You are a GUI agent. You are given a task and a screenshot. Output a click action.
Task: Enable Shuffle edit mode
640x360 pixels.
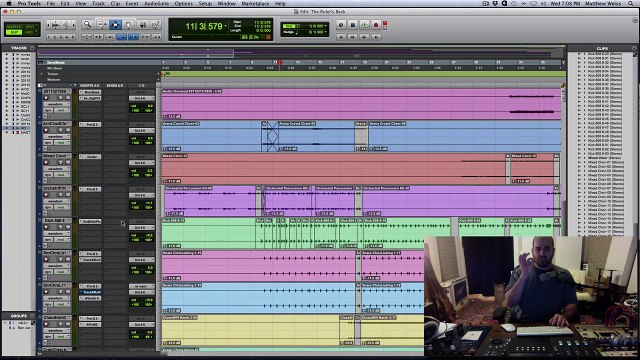coord(14,27)
